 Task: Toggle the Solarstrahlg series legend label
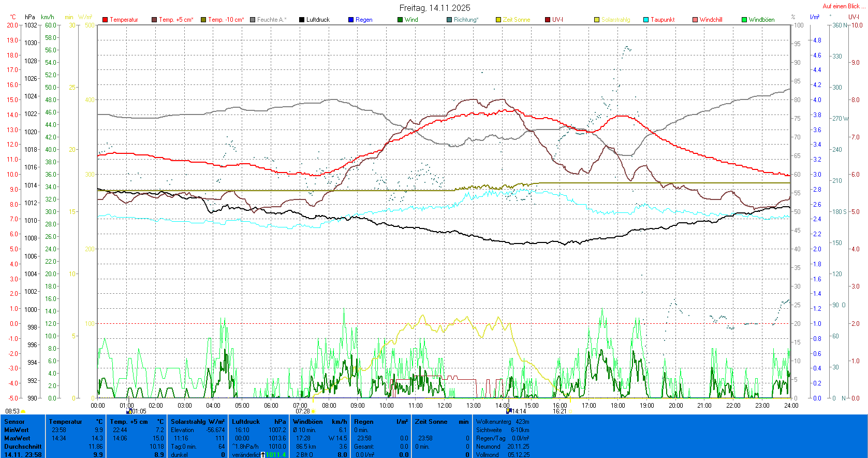tap(615, 20)
